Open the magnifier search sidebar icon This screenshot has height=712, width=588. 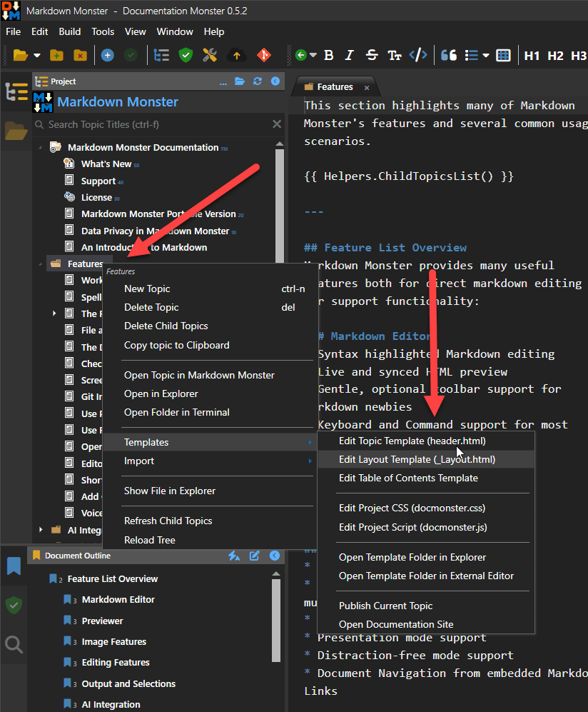[x=14, y=644]
